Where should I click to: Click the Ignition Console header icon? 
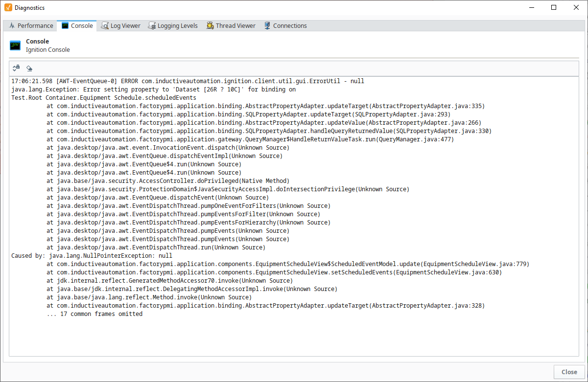pyautogui.click(x=16, y=45)
